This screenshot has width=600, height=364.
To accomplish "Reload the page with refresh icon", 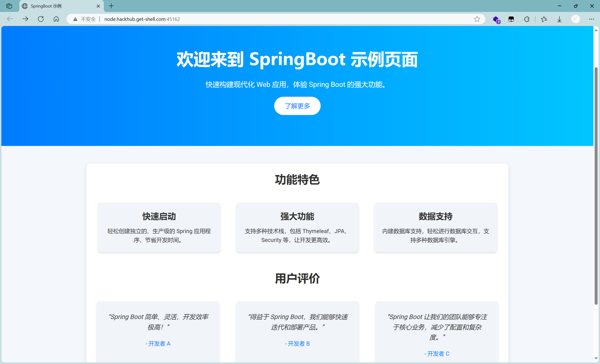I will pyautogui.click(x=41, y=19).
